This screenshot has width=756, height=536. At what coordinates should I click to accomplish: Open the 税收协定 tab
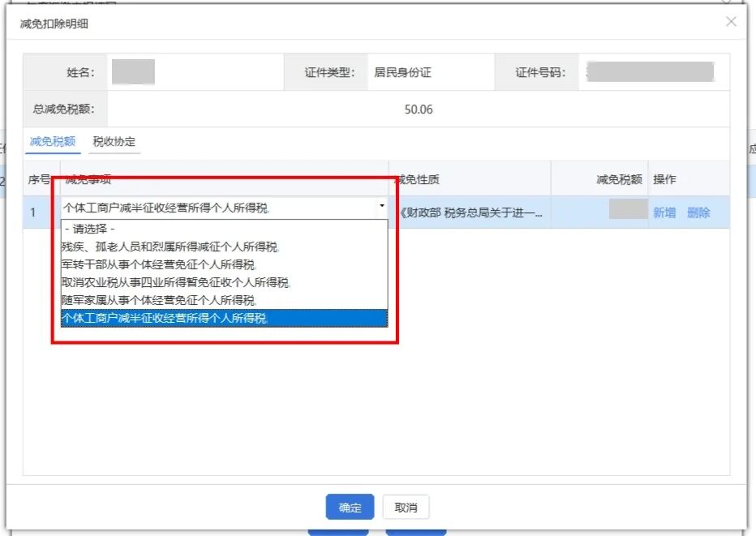(114, 142)
